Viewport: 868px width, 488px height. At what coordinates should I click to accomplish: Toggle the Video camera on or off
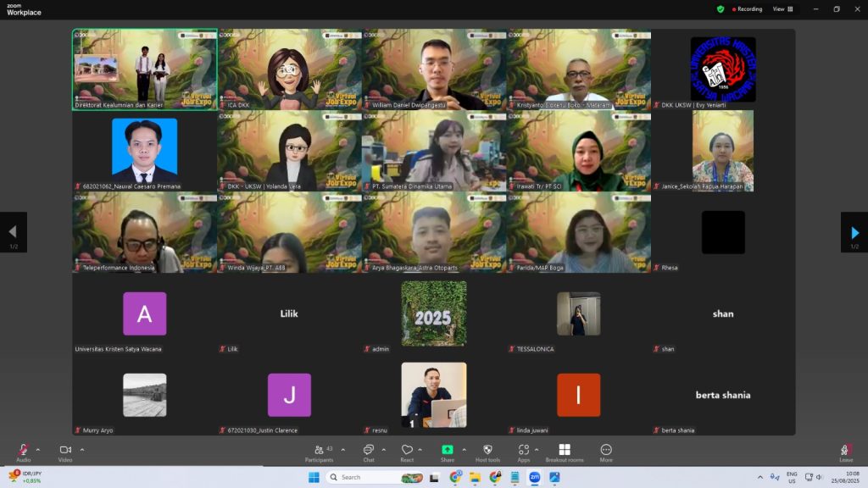click(65, 450)
